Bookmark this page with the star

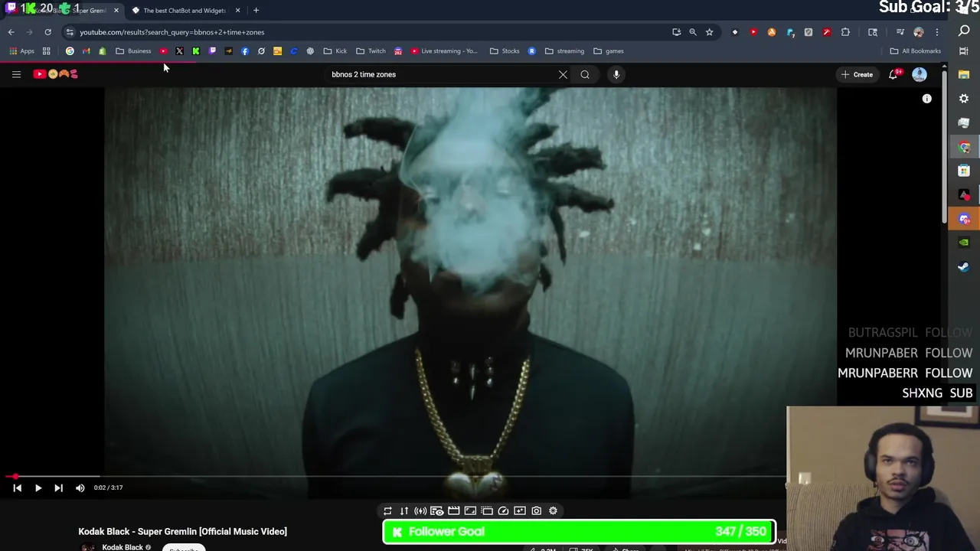click(710, 32)
